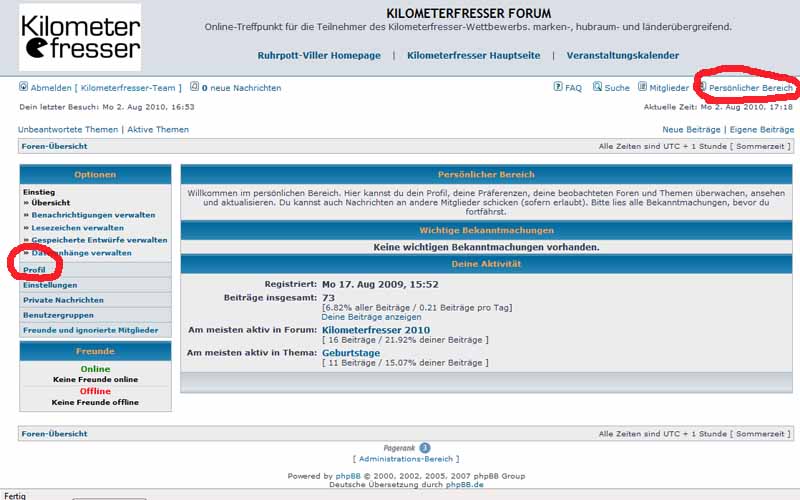800x500 pixels.
Task: Show Eigene Beiträge
Action: pyautogui.click(x=762, y=130)
